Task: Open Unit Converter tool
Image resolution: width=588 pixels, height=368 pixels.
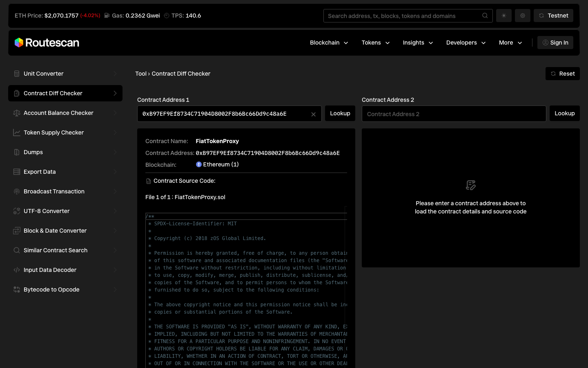Action: 65,74
